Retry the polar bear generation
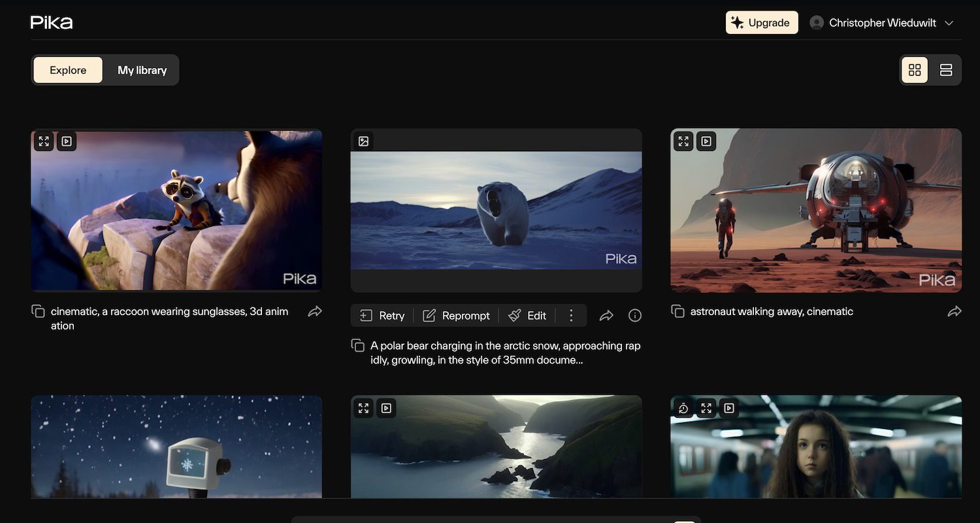This screenshot has width=980, height=523. point(382,316)
